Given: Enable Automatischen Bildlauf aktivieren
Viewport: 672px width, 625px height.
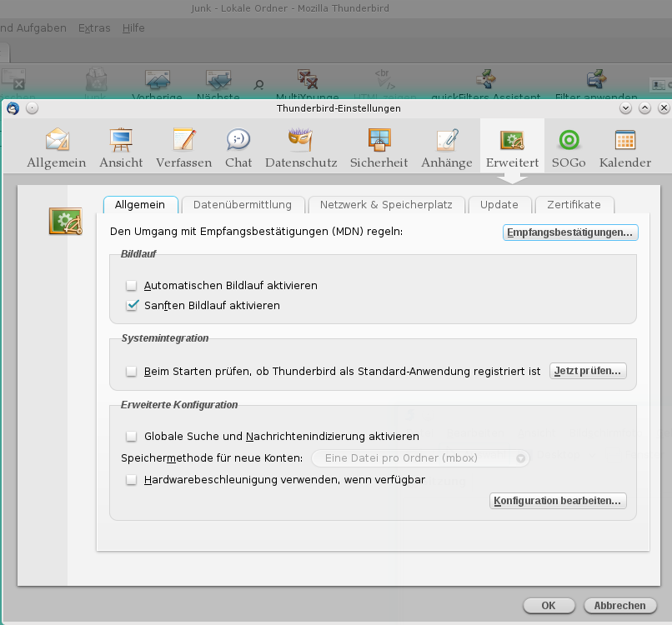Looking at the screenshot, I should pyautogui.click(x=131, y=285).
